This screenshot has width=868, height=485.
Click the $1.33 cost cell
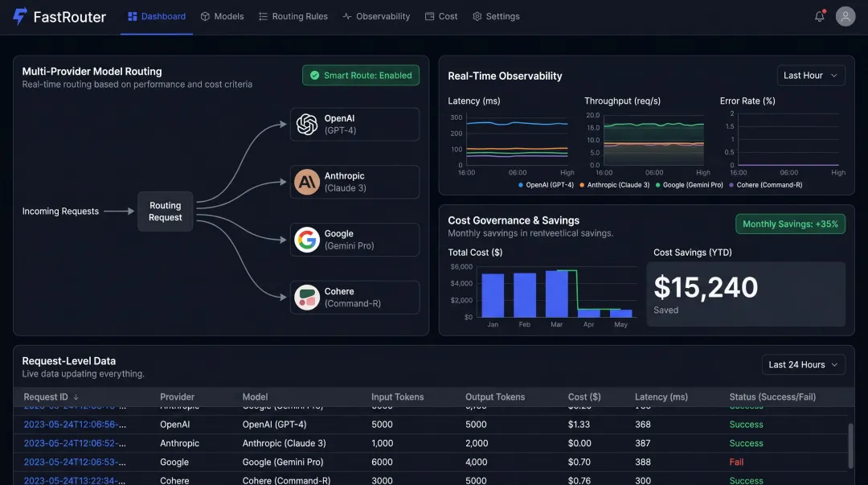(x=579, y=425)
